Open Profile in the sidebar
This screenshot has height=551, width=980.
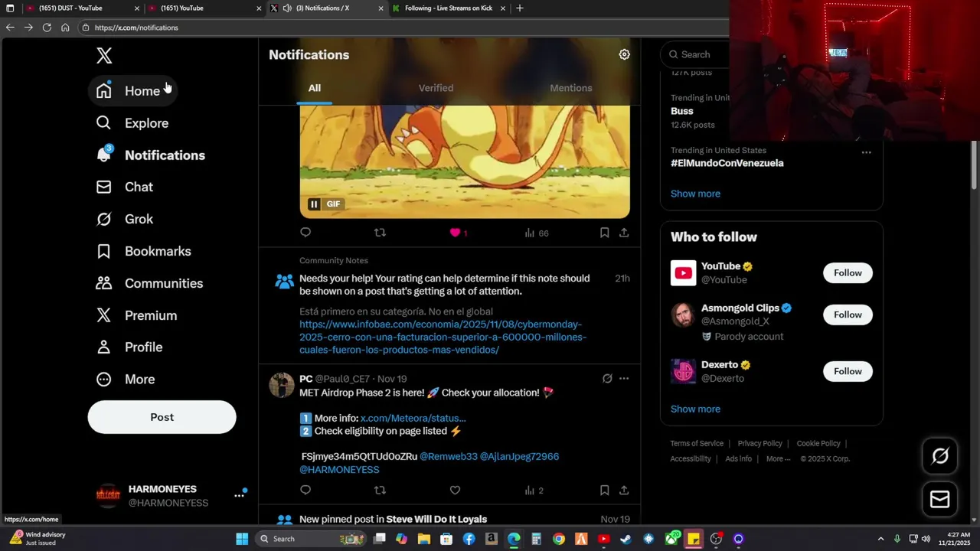[129, 347]
